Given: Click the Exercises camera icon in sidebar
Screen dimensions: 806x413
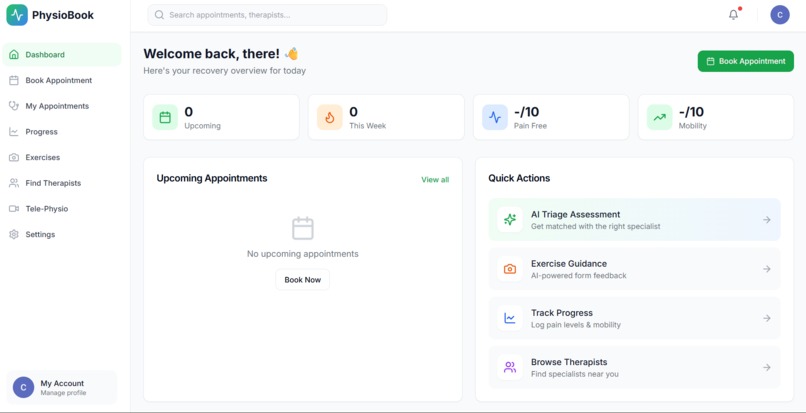Looking at the screenshot, I should (x=14, y=157).
